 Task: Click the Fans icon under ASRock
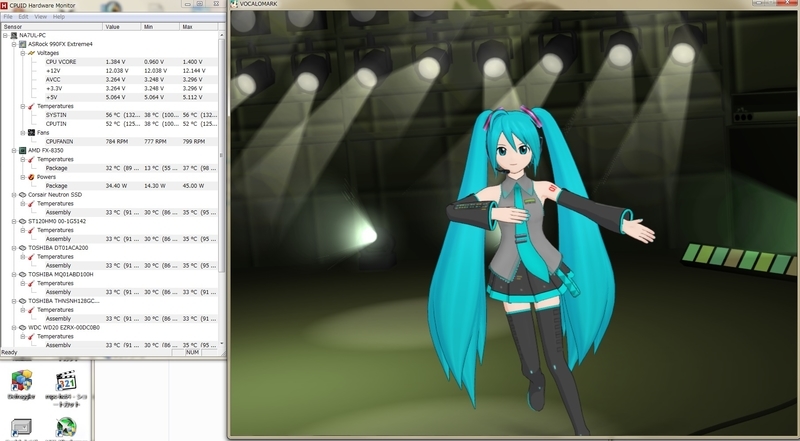31,133
